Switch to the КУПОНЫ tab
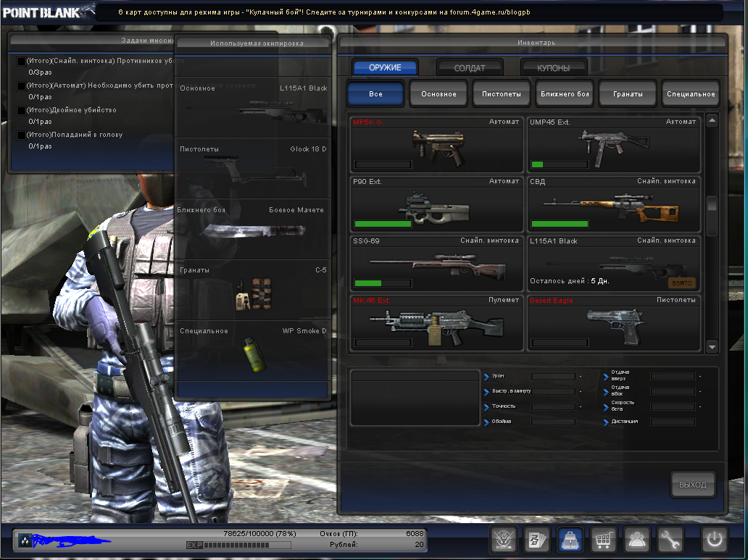The image size is (748, 560). 553,67
